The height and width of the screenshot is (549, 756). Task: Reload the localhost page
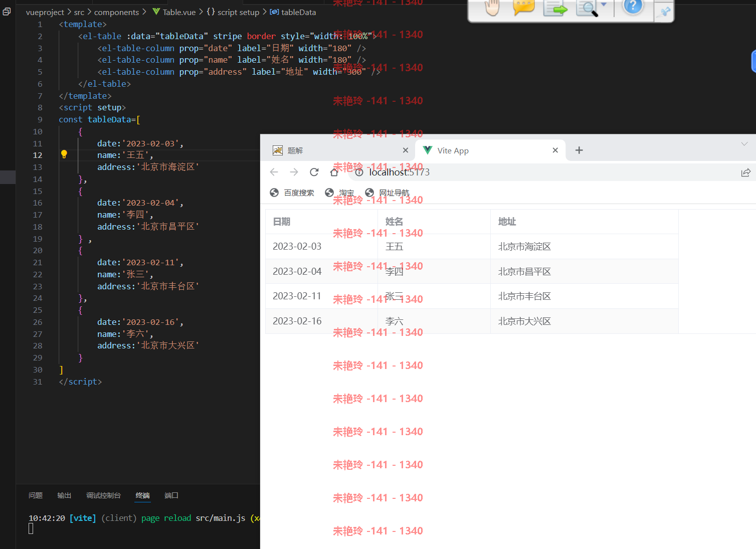click(x=314, y=172)
